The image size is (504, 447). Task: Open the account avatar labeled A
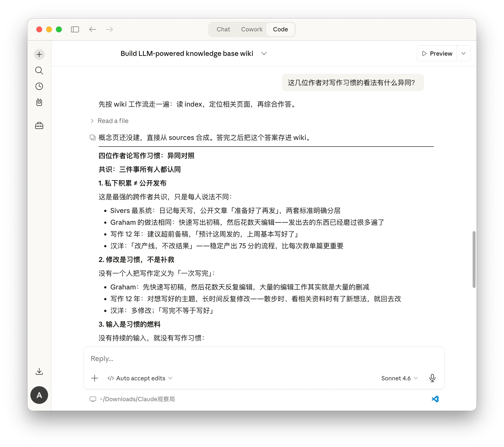(x=39, y=395)
